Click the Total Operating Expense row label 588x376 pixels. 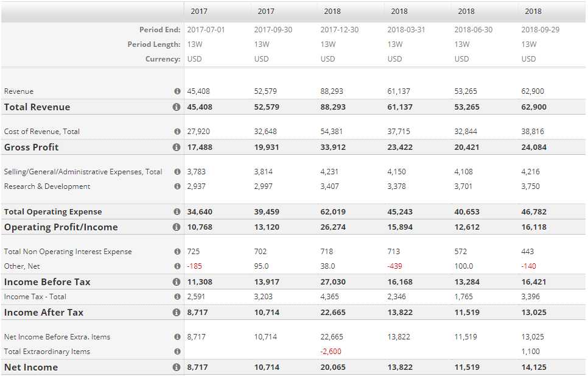point(53,212)
